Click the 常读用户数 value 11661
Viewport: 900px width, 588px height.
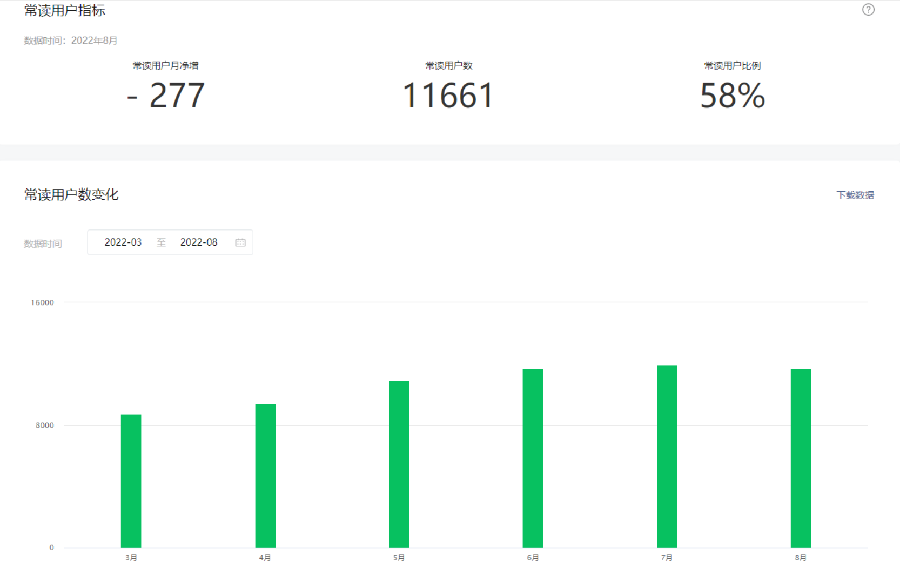(x=448, y=96)
